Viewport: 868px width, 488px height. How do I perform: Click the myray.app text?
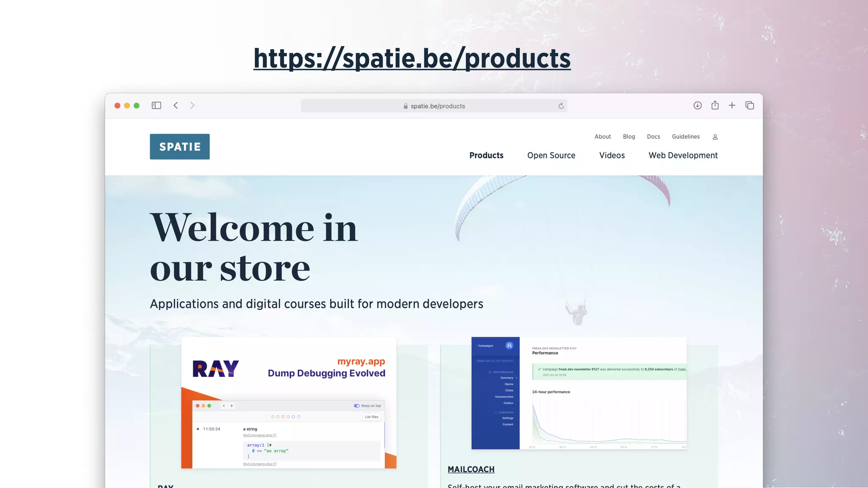coord(361,361)
